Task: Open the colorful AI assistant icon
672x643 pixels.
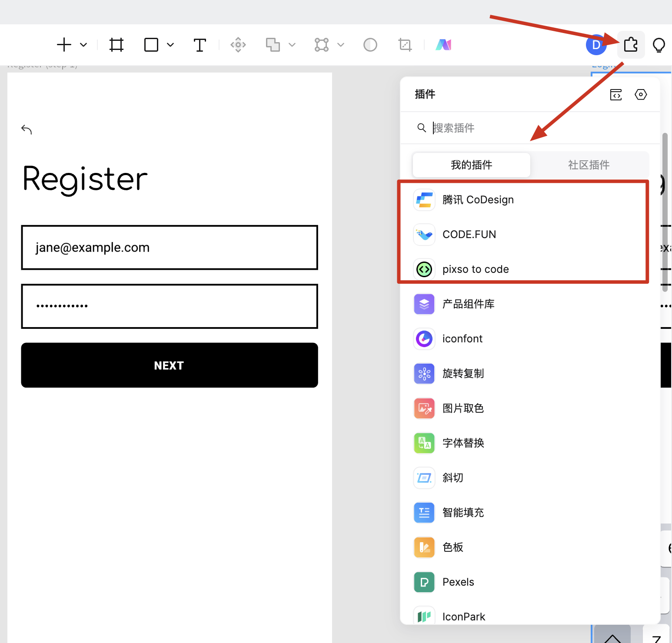Action: point(443,45)
